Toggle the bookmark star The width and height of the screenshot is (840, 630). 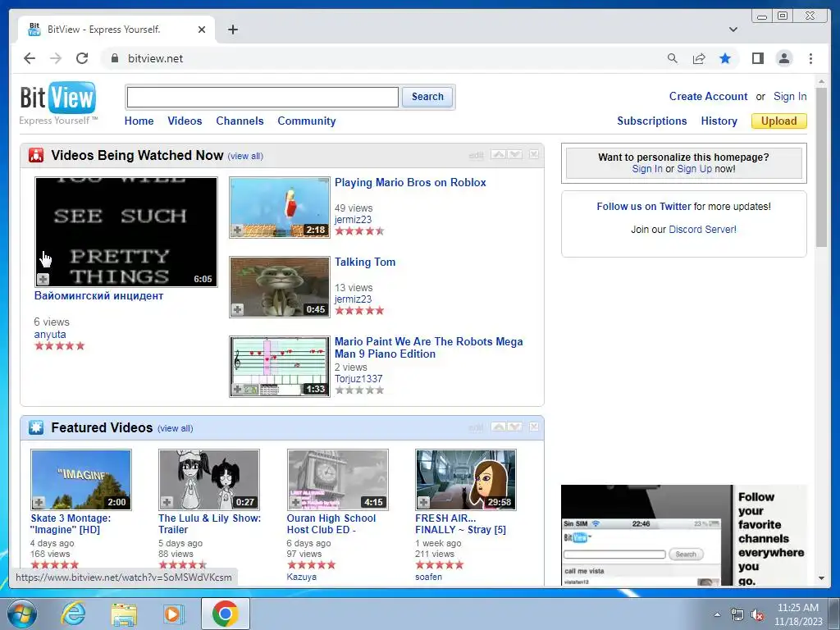click(x=725, y=58)
